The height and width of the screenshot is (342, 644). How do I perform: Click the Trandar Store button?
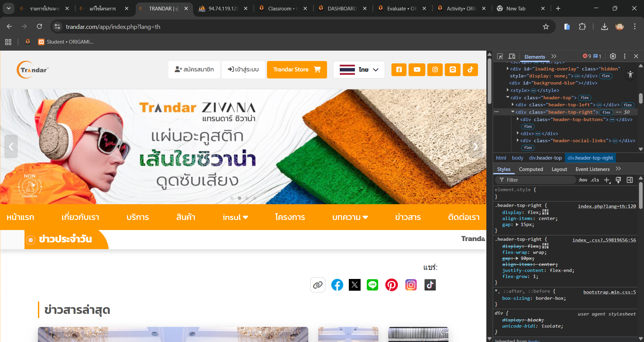[x=297, y=70]
